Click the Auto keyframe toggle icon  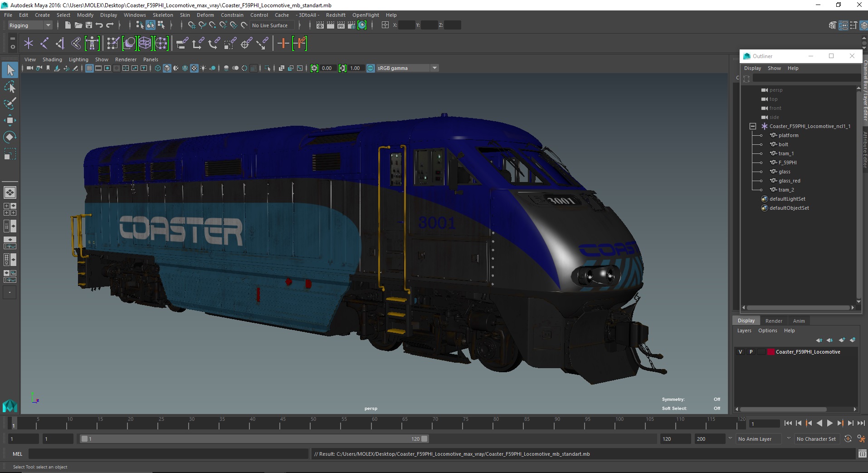click(x=848, y=439)
